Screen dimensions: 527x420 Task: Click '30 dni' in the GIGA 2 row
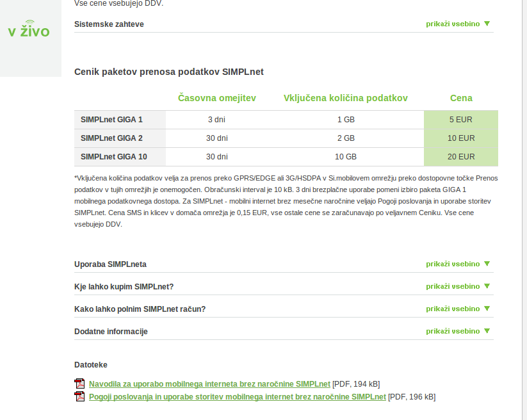pyautogui.click(x=217, y=138)
